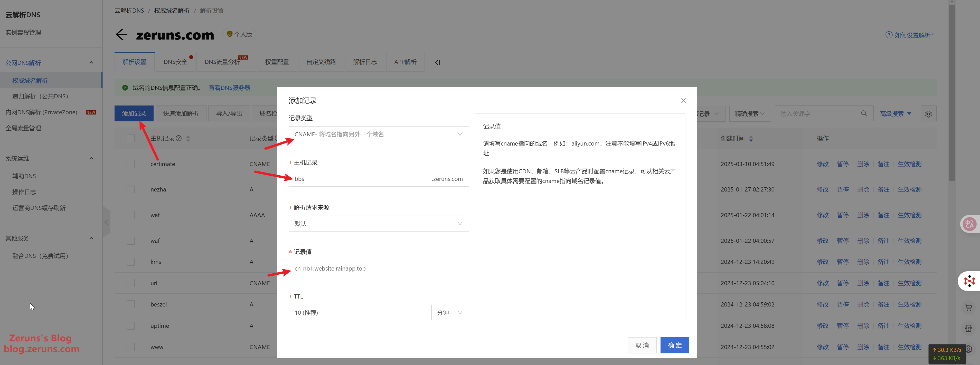Click the search magnifier icon
The image size is (980, 365).
coord(864,113)
